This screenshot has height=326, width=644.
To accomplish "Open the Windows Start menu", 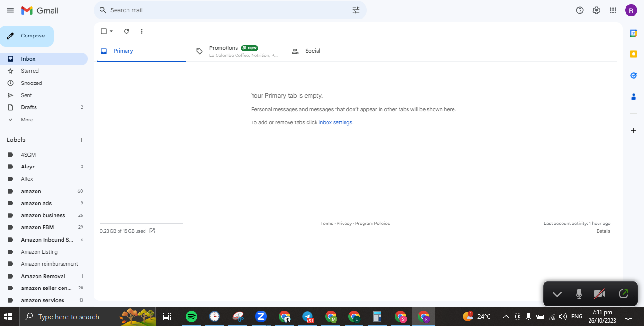I will [8, 317].
